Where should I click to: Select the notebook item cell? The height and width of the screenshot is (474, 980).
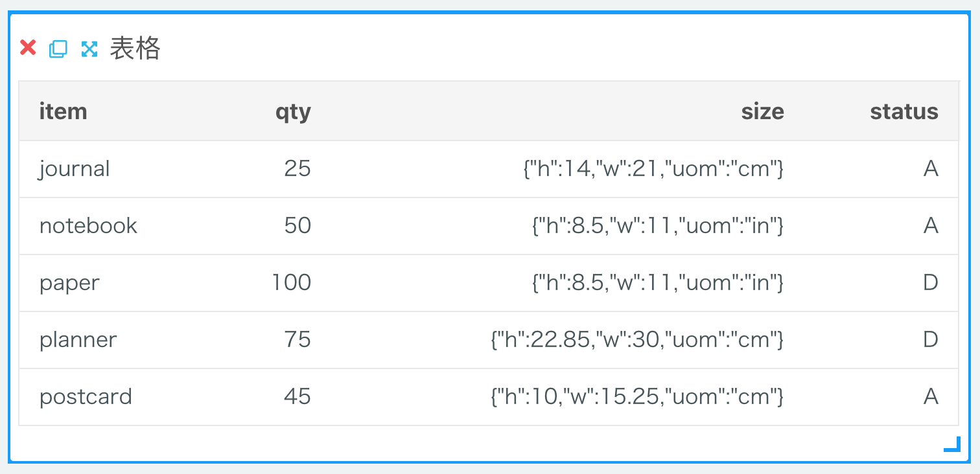click(89, 225)
